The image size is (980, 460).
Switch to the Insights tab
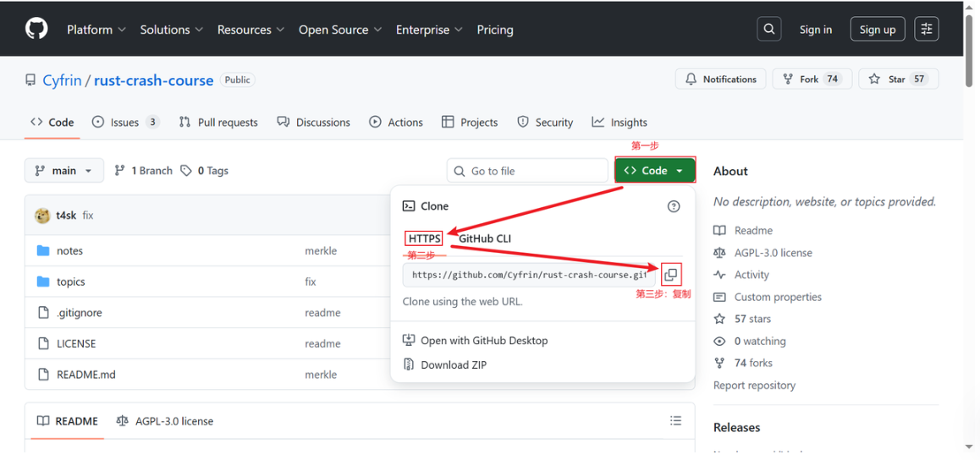point(619,123)
